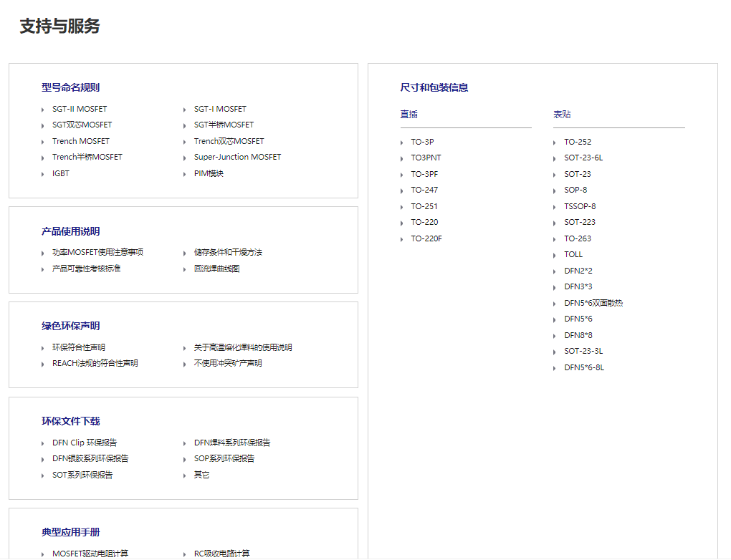Open 功率MOSFET使用注意事项 document

point(97,252)
